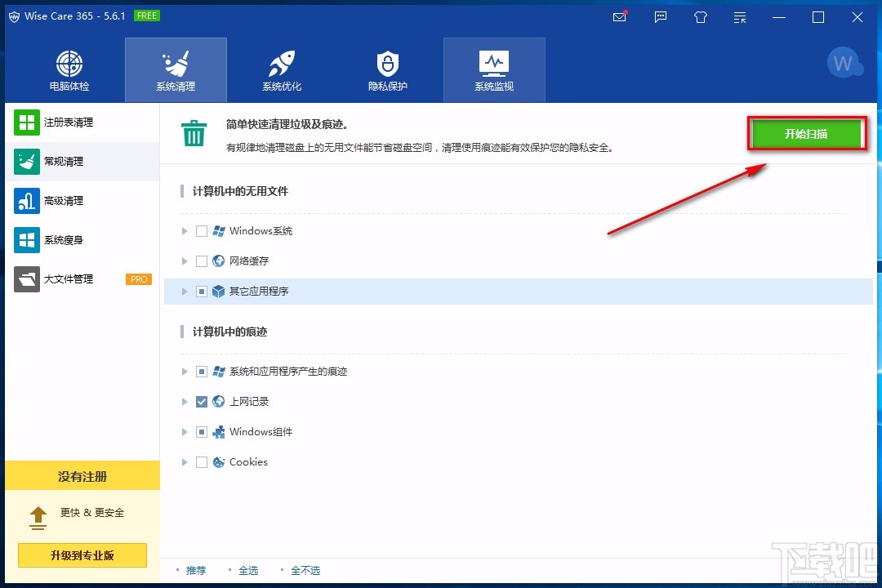882x588 pixels.
Task: Expand the 其它应用程序 tree item
Action: click(185, 292)
